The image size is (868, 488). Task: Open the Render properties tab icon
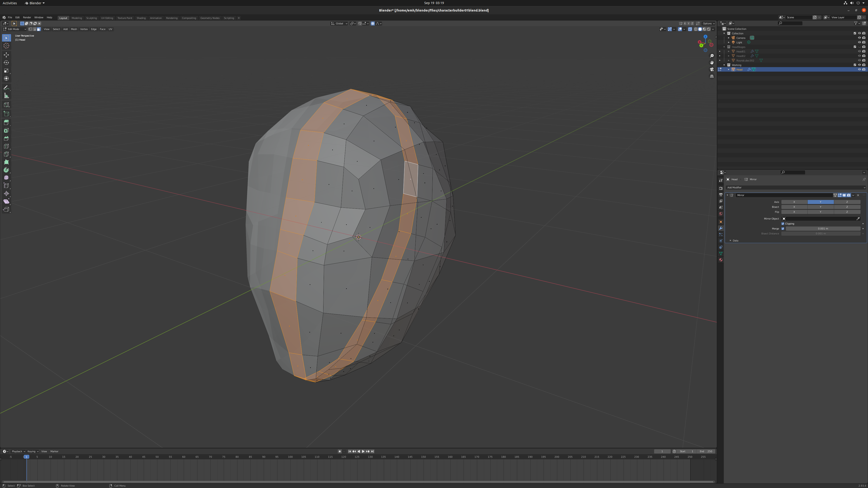click(x=721, y=188)
